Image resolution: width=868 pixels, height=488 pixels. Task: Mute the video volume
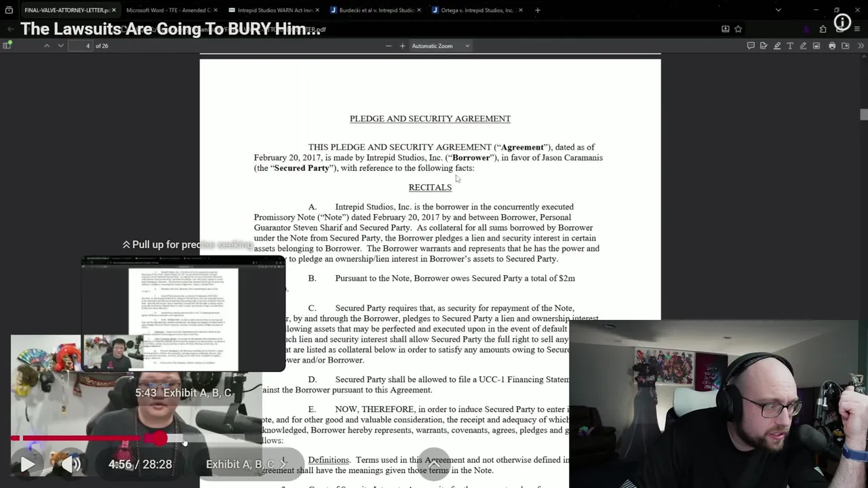[x=71, y=464]
